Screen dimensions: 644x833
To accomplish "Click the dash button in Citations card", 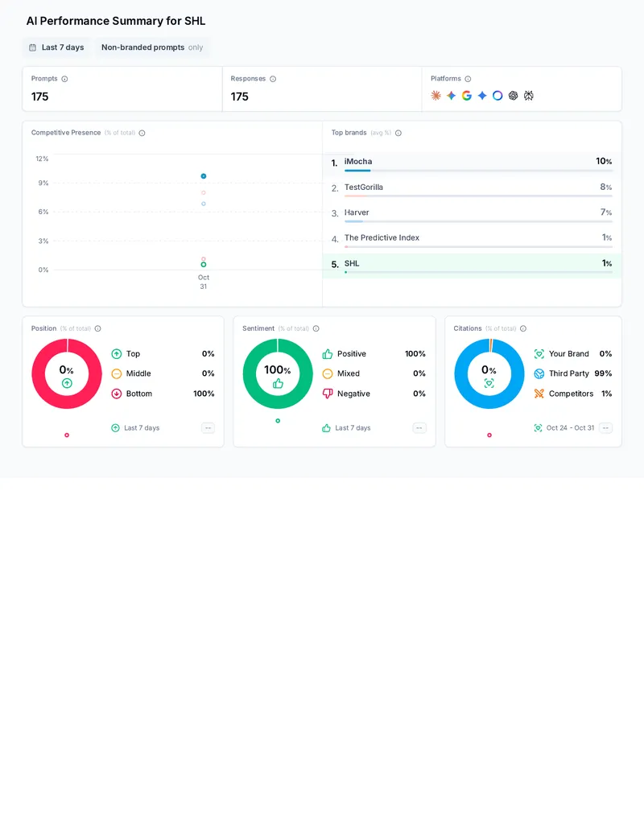I will coord(605,428).
